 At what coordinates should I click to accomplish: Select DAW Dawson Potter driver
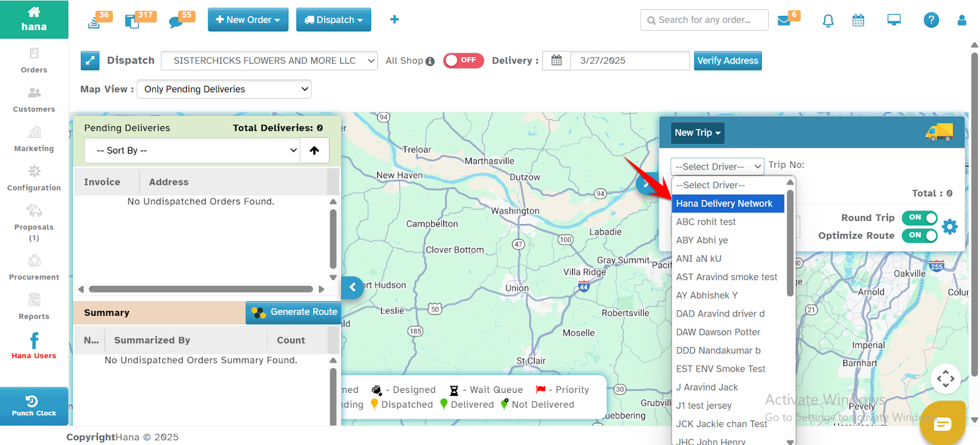click(x=728, y=332)
